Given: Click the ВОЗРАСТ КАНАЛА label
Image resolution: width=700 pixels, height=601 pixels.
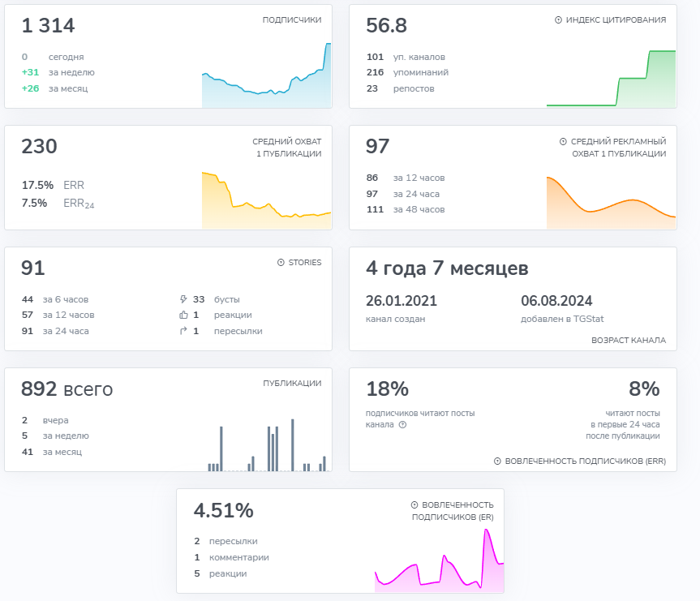Looking at the screenshot, I should [x=629, y=341].
